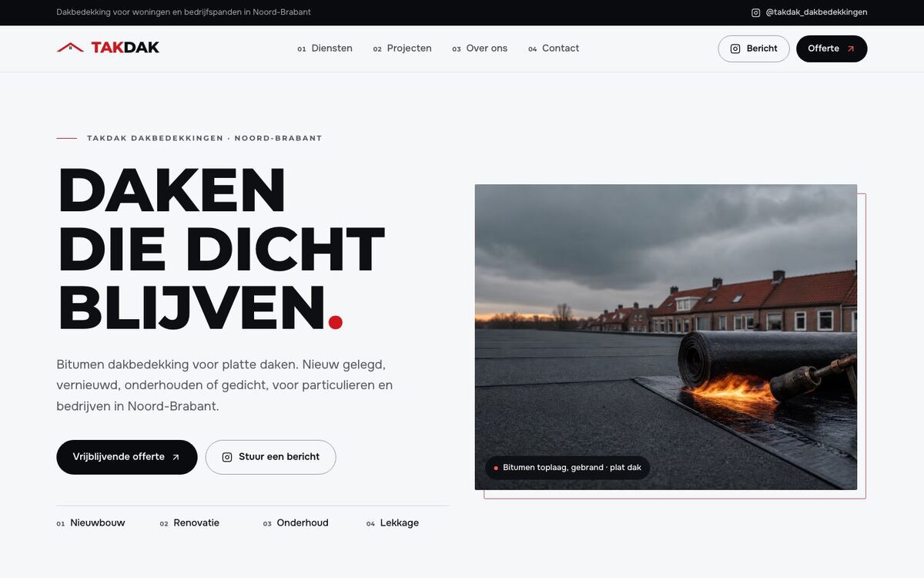This screenshot has height=578, width=924.
Task: Click Instagram icon in Stuur een bericht
Action: tap(227, 457)
